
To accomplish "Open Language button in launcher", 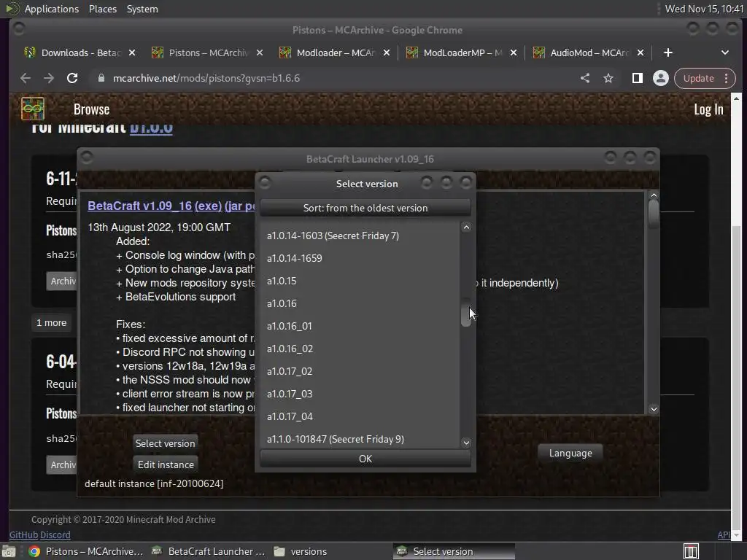I will coord(570,453).
